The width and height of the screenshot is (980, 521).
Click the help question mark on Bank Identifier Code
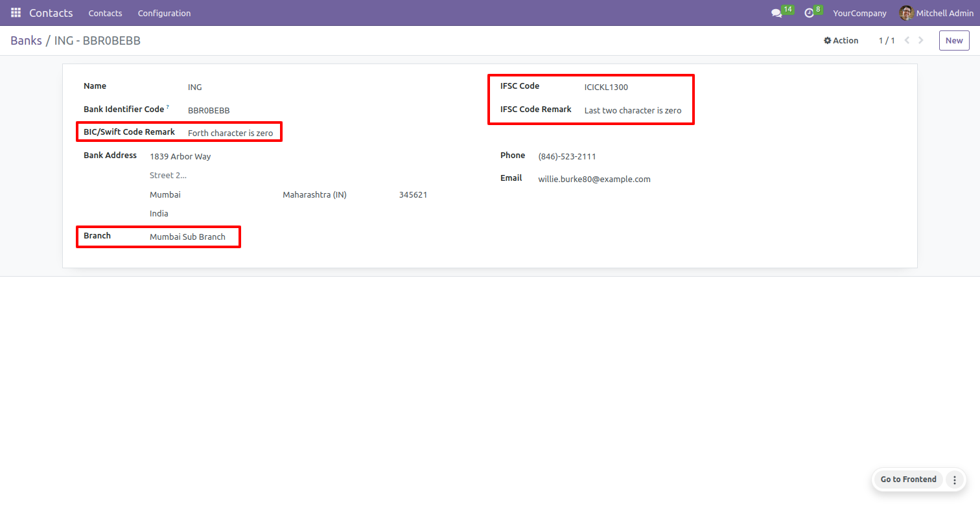(168, 107)
